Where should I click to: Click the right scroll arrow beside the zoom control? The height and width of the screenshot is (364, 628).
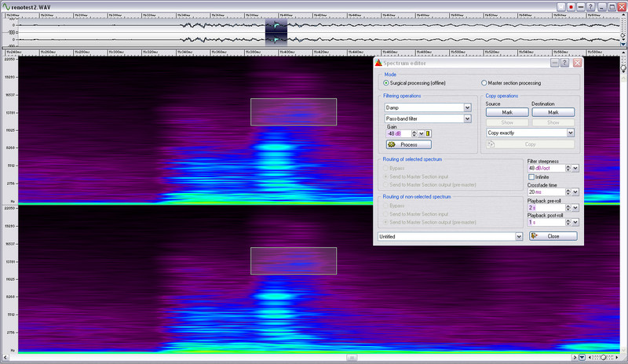(575, 357)
